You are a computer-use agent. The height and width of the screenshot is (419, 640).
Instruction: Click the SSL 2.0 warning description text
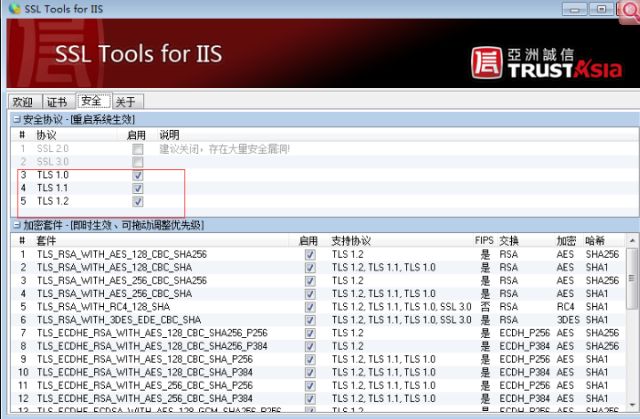tap(224, 149)
